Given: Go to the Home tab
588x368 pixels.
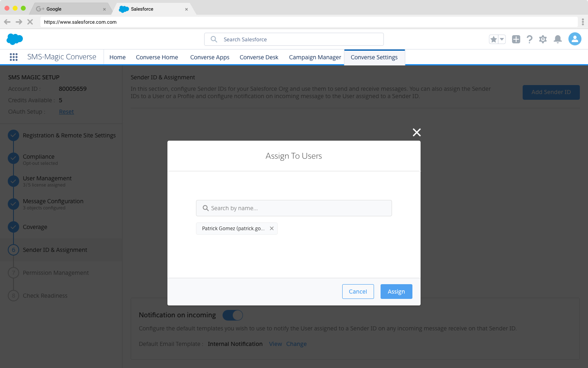Looking at the screenshot, I should [x=118, y=57].
